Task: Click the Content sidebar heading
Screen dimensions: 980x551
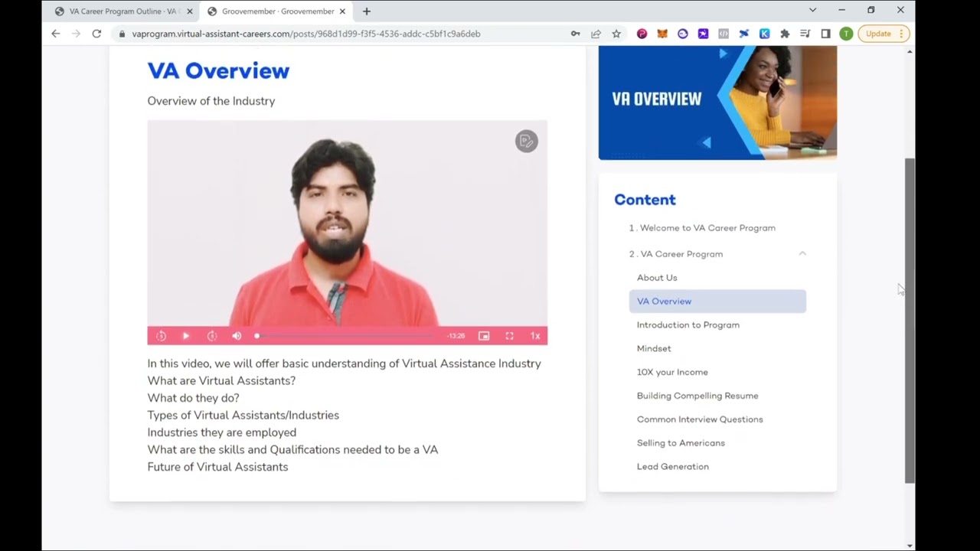Action: click(x=645, y=200)
